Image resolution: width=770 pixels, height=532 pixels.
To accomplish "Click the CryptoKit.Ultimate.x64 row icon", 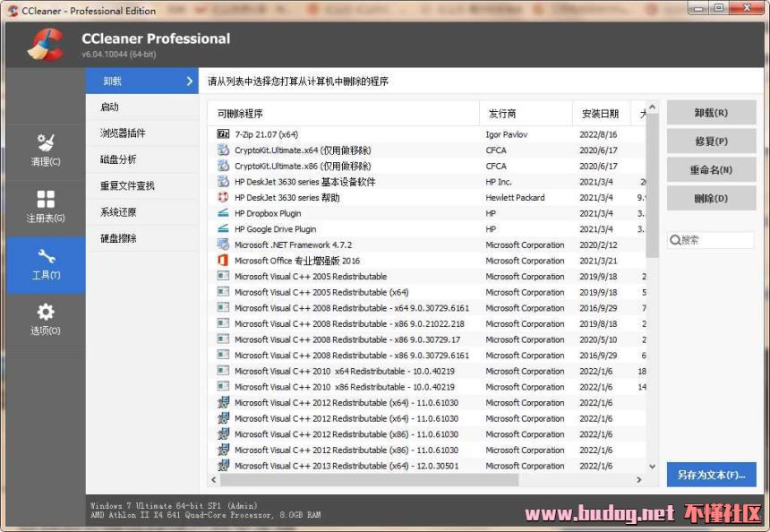I will pos(223,150).
